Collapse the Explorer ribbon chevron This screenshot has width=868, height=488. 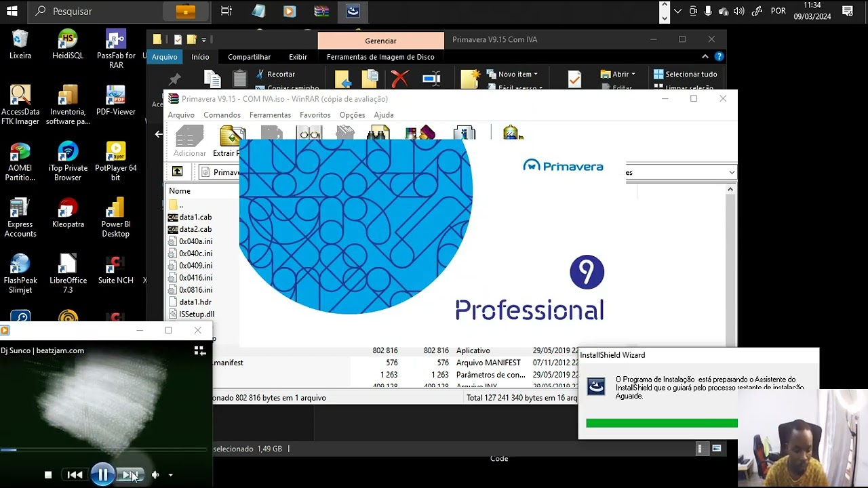pyautogui.click(x=705, y=57)
